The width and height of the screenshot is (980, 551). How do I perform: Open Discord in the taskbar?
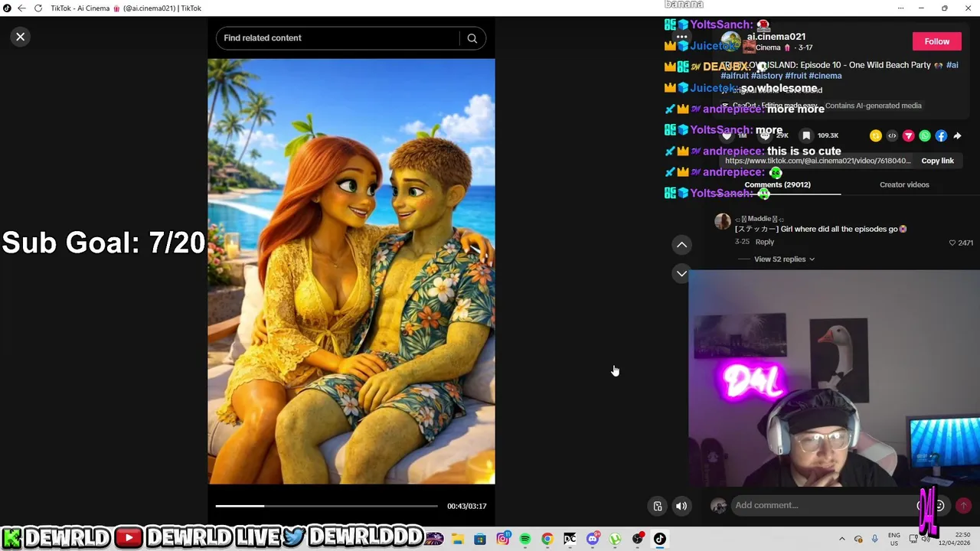(x=593, y=539)
